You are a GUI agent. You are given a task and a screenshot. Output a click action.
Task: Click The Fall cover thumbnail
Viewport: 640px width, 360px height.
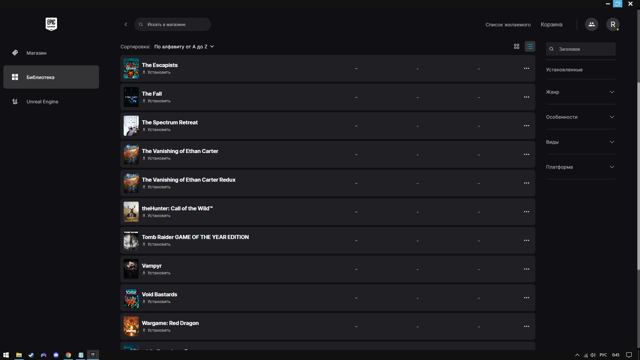tap(131, 97)
